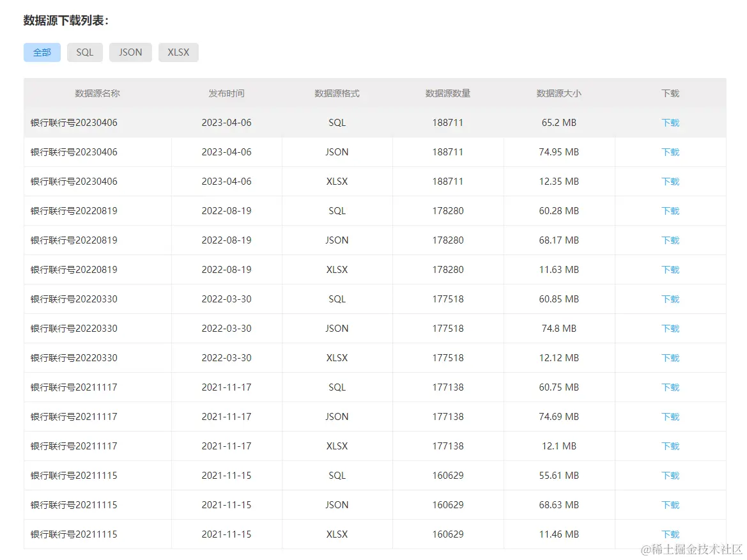Click the 数据源名称 column header
This screenshot has height=560, width=747.
(x=97, y=93)
